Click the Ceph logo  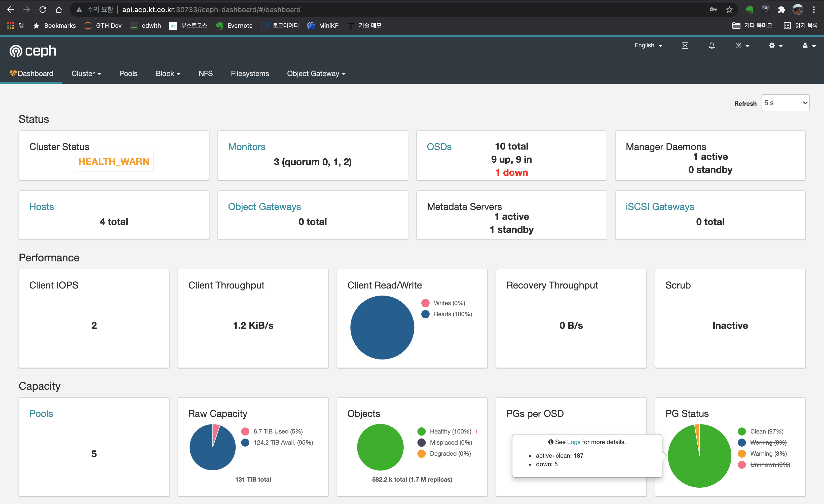(33, 51)
